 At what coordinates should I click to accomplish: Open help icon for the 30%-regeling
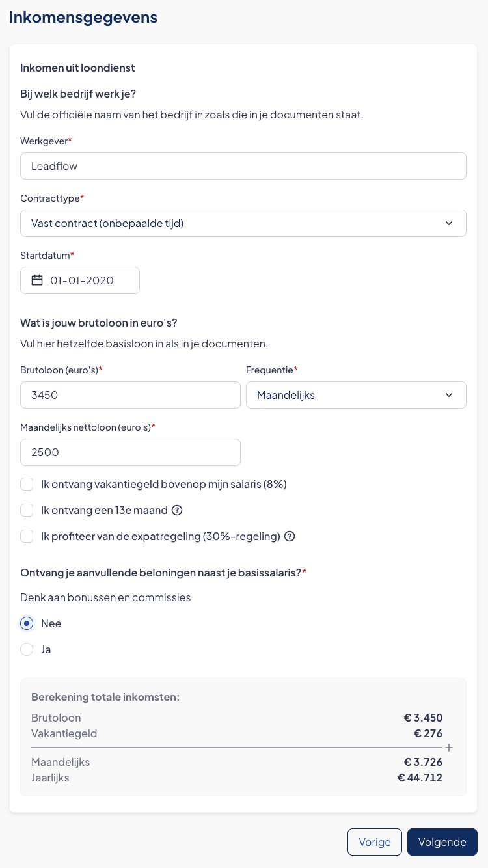[290, 536]
